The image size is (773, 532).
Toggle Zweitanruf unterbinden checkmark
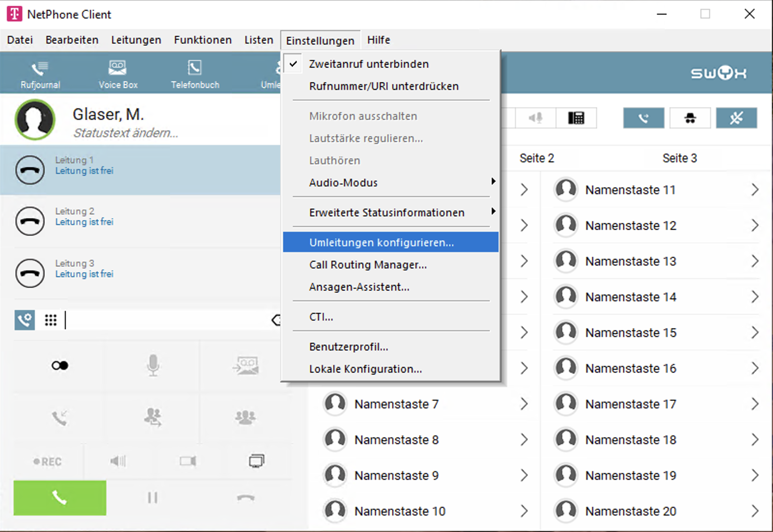click(369, 64)
